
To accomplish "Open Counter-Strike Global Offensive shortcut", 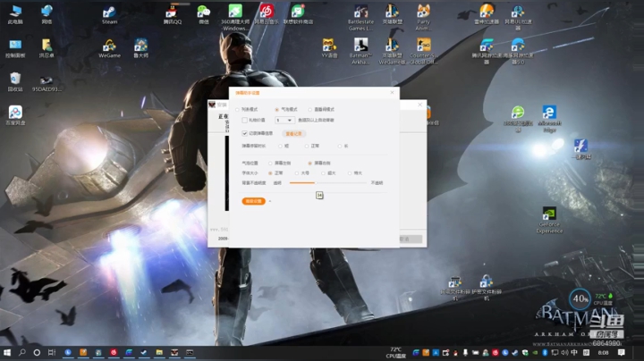I will (423, 52).
